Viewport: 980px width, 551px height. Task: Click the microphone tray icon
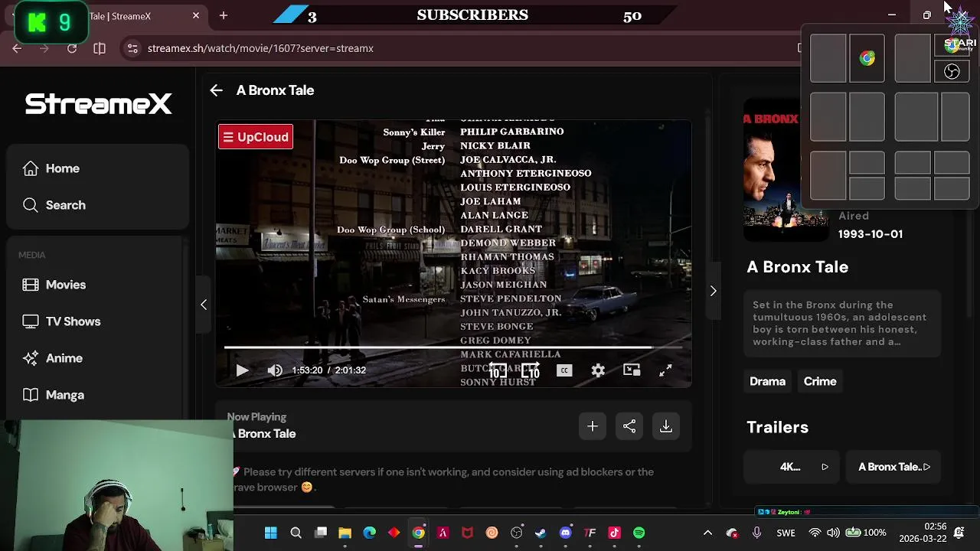coord(756,533)
